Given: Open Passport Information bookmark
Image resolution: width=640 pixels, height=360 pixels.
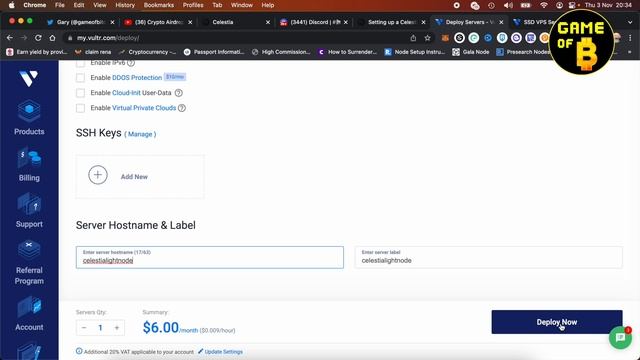Looking at the screenshot, I should pyautogui.click(x=214, y=52).
